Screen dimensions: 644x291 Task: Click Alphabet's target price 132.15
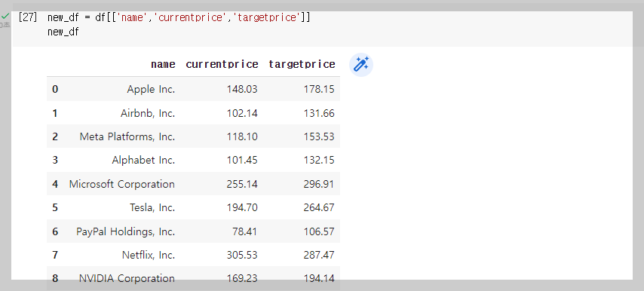tap(319, 160)
